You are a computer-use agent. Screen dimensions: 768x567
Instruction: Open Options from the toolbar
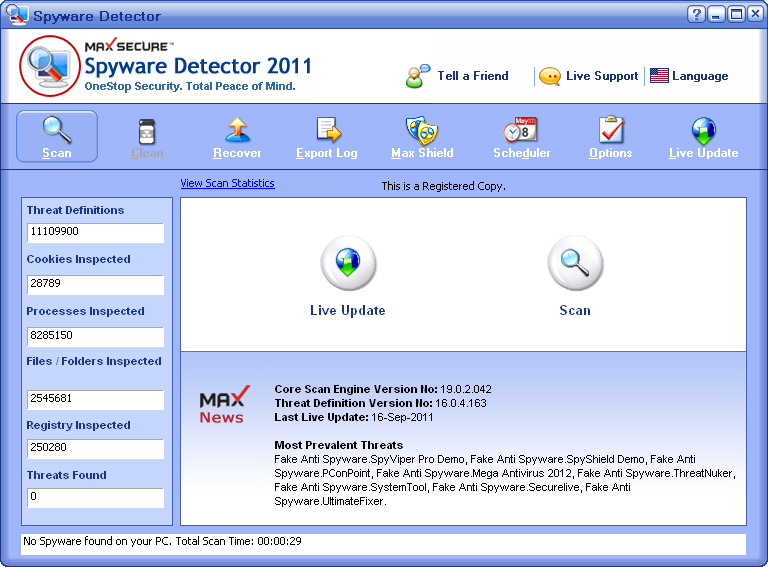(x=610, y=131)
